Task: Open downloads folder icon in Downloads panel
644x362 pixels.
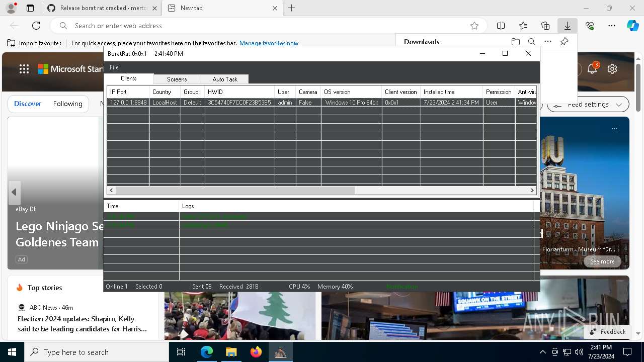Action: coord(515,42)
